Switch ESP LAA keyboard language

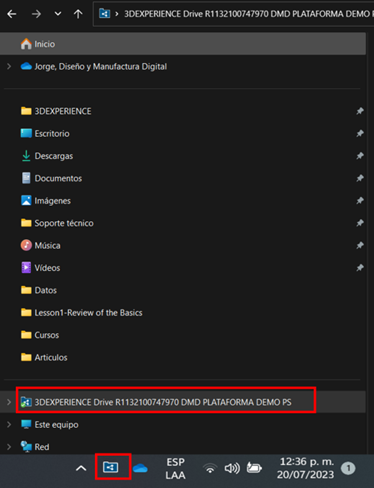[175, 468]
